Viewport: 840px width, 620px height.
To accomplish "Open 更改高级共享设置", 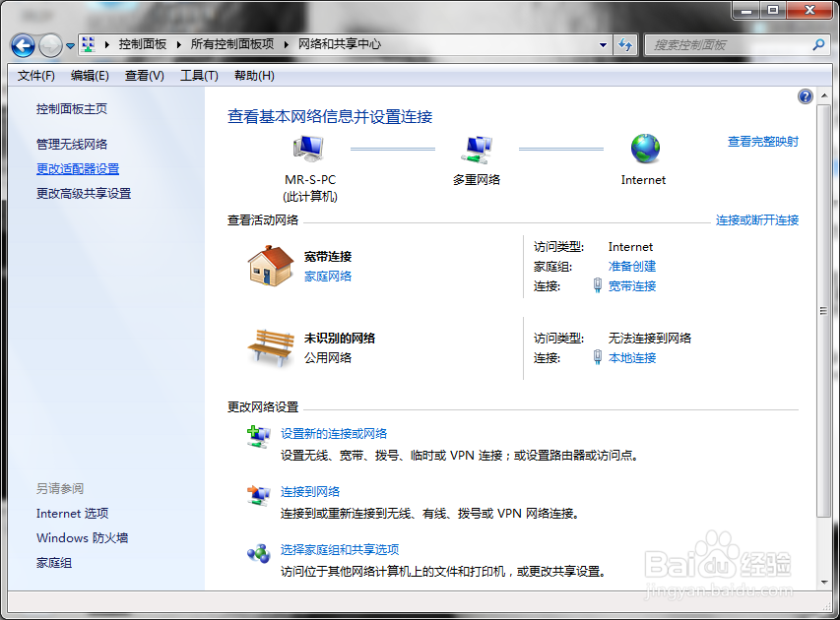I will coord(84,193).
